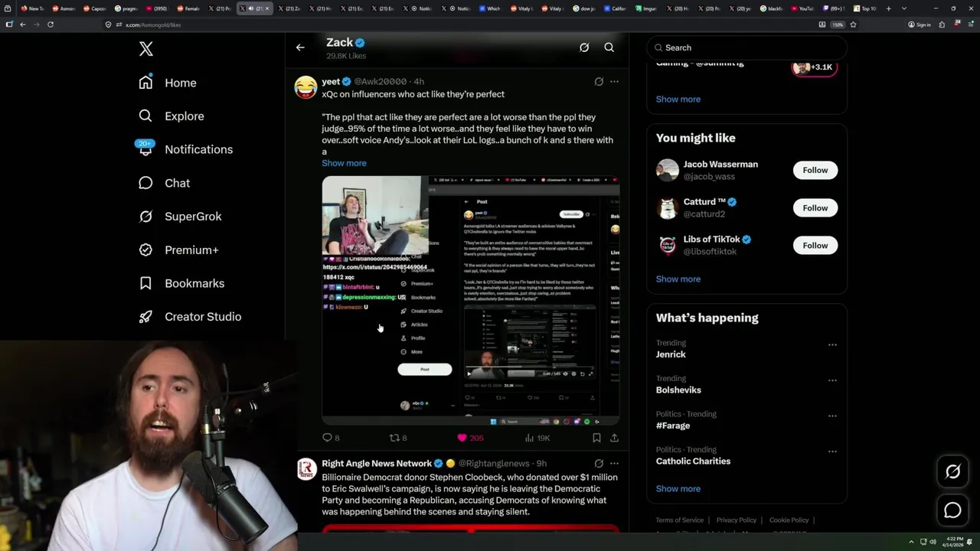Open Cookie Policy footer link
Viewport: 980px width, 551px height.
789,520
